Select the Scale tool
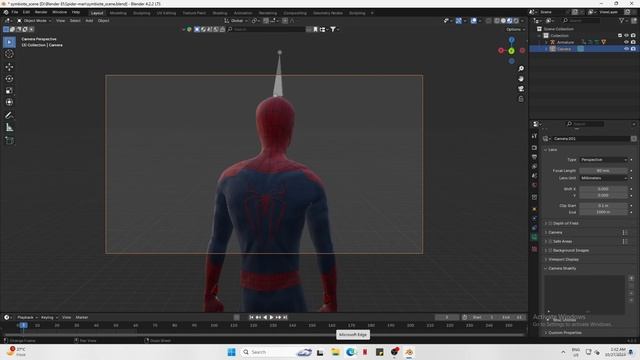Viewport: 640px width, 360px height. pyautogui.click(x=9, y=91)
